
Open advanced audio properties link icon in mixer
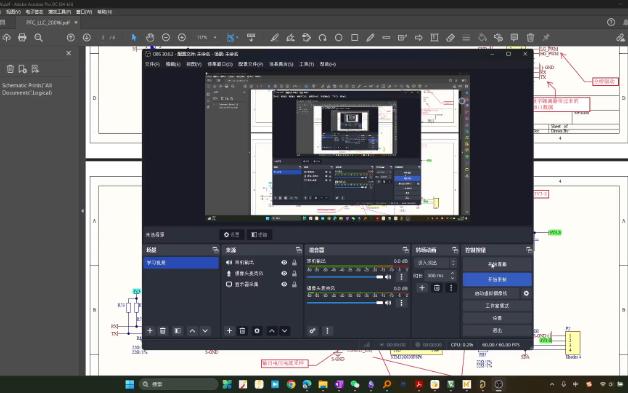tap(312, 331)
